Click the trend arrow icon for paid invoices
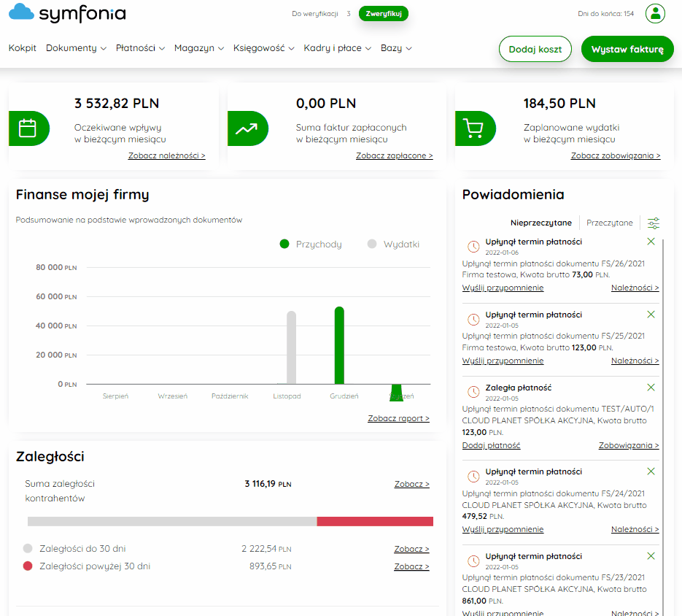 [x=247, y=128]
